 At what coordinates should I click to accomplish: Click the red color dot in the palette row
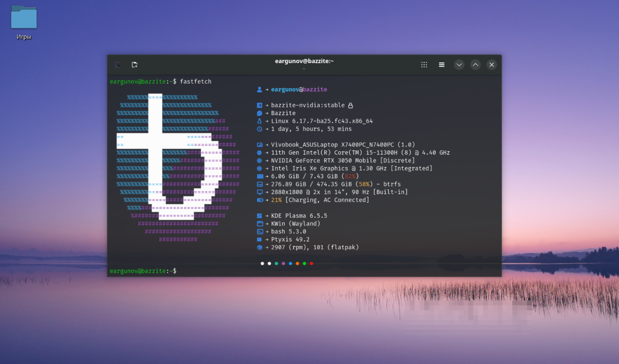point(312,263)
